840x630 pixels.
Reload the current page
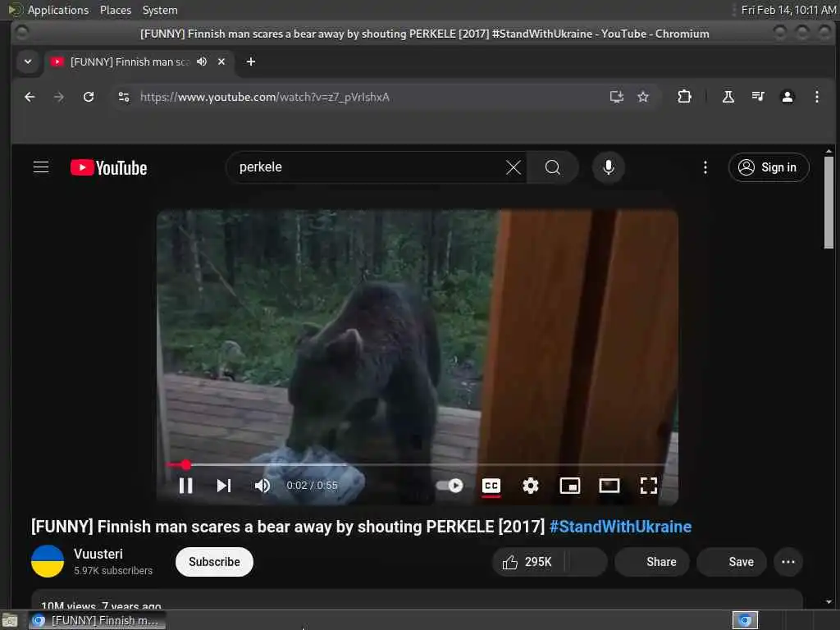89,97
